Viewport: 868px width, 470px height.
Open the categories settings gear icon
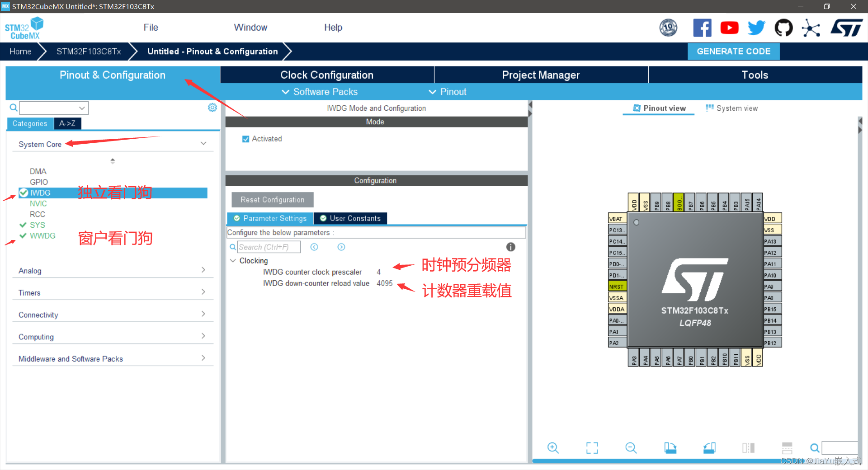(212, 108)
